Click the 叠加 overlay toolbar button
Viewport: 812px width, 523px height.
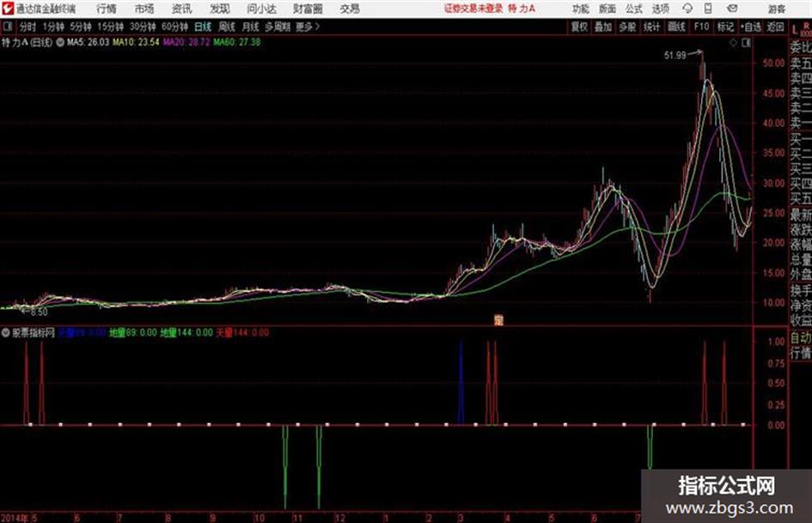[x=603, y=27]
